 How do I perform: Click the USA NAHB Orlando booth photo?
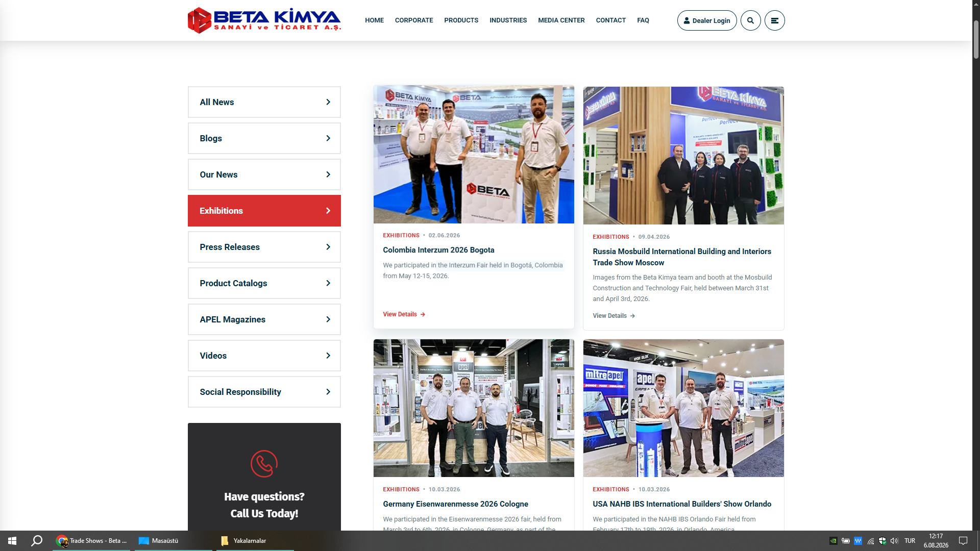click(x=683, y=408)
